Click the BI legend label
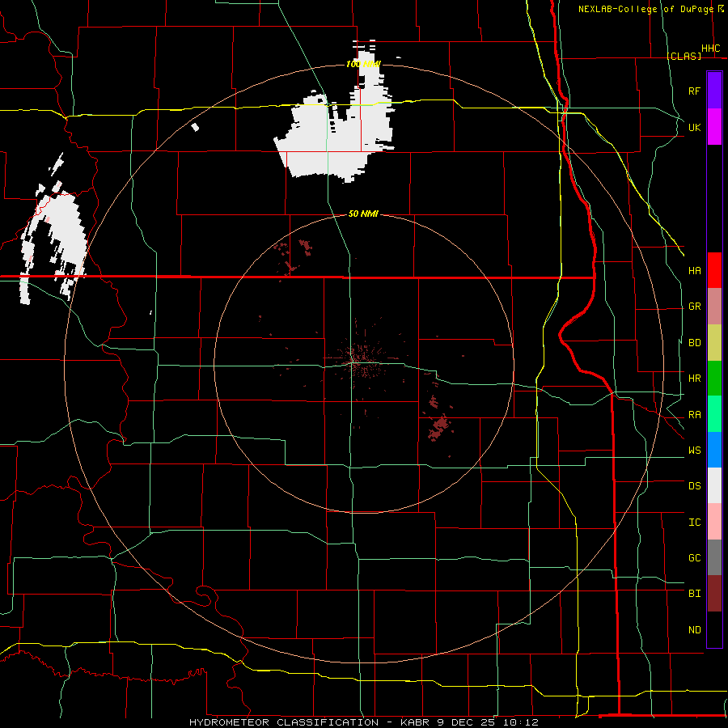This screenshot has height=728, width=728. tap(694, 594)
